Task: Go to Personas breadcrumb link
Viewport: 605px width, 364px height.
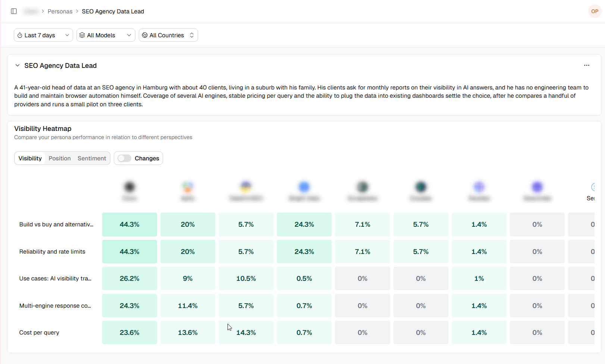Action: point(60,12)
